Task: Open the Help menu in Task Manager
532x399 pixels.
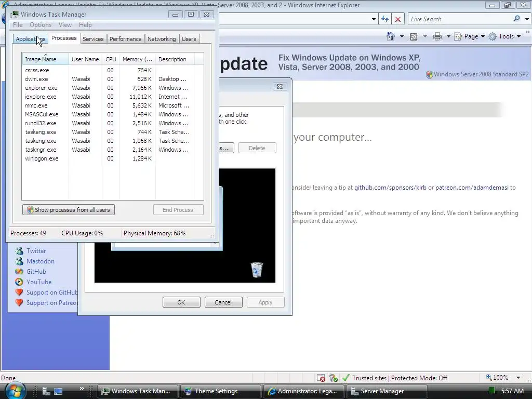Action: coord(85,25)
